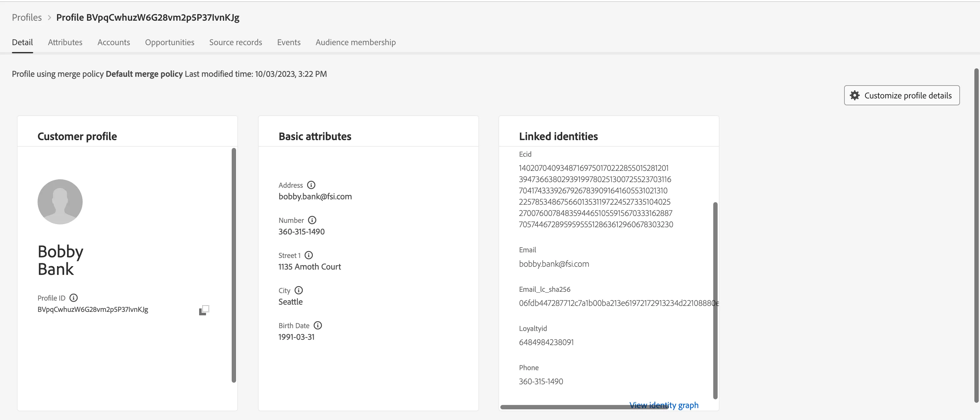
Task: Click Bobby Bank's avatar placeholder image
Action: click(x=60, y=202)
